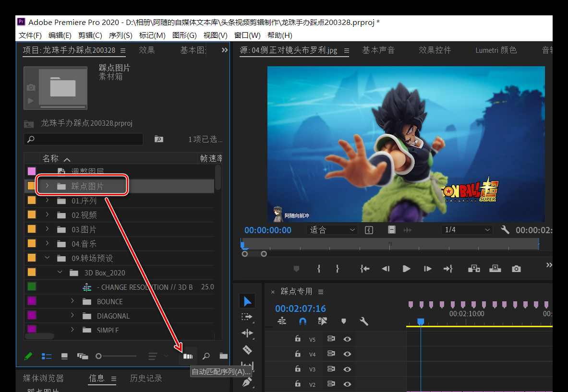Open the 适合 zoom level dropdown
This screenshot has width=568, height=392.
(332, 230)
